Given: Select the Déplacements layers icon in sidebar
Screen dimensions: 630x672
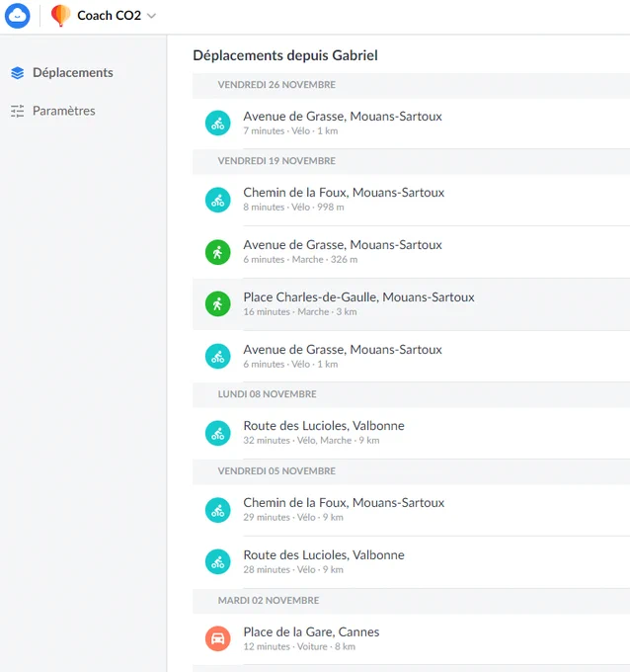Looking at the screenshot, I should point(18,73).
